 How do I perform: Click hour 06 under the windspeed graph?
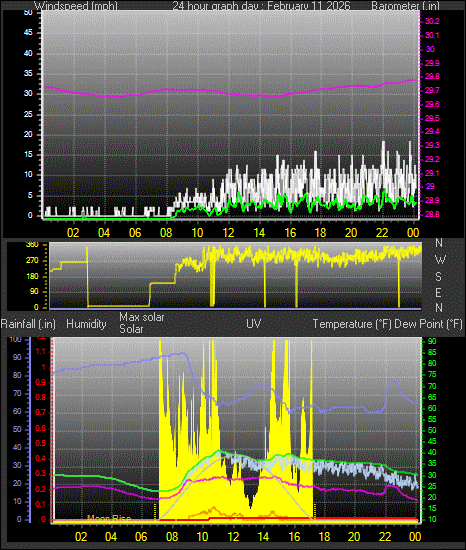135,233
